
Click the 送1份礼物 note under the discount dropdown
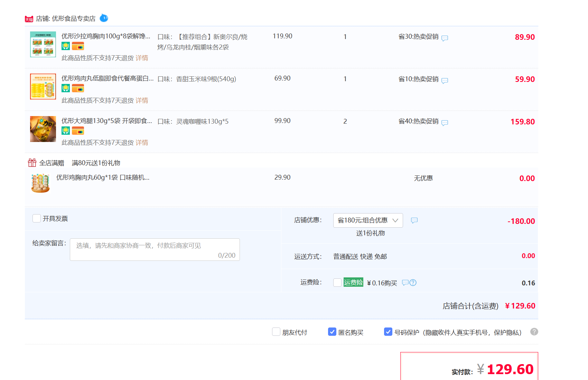[x=371, y=233]
